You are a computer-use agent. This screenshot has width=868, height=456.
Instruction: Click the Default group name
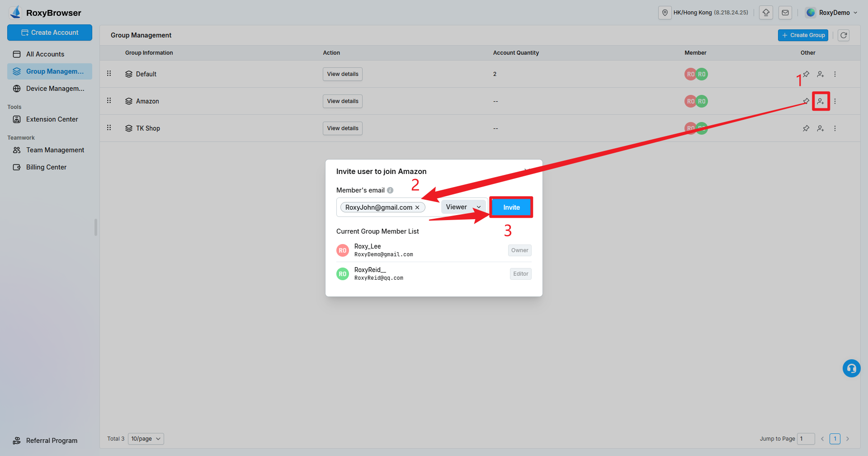point(146,74)
